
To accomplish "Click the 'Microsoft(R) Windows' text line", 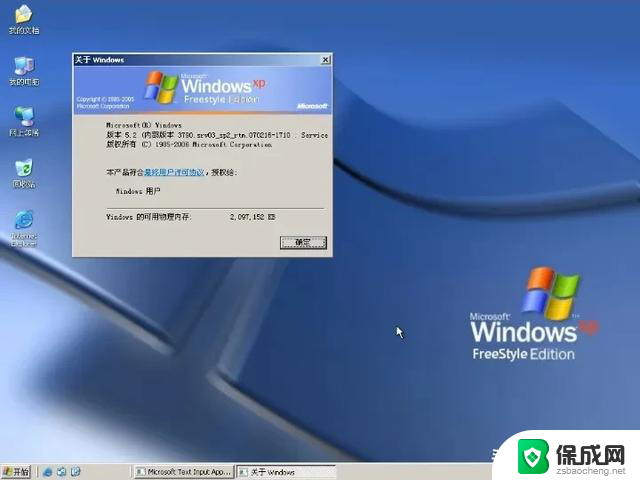I will [x=144, y=125].
